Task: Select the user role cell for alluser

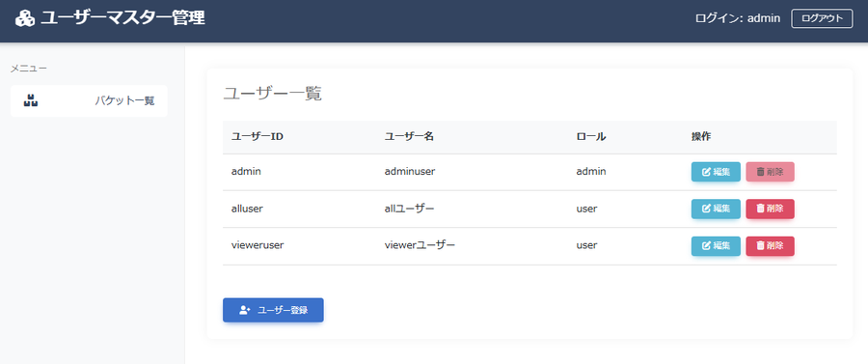Action: click(x=586, y=209)
